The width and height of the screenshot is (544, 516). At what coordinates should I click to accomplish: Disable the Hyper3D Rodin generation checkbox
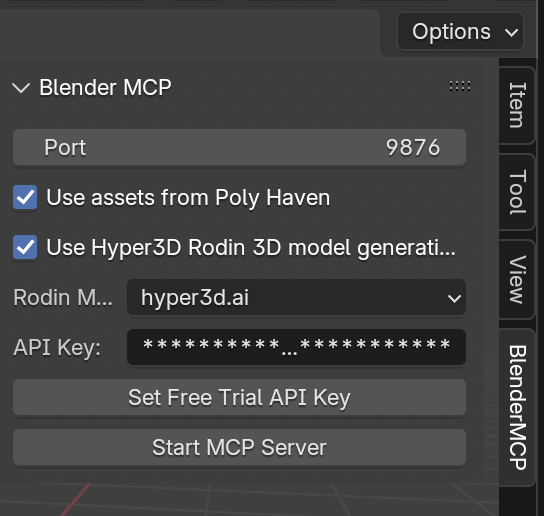click(x=25, y=247)
